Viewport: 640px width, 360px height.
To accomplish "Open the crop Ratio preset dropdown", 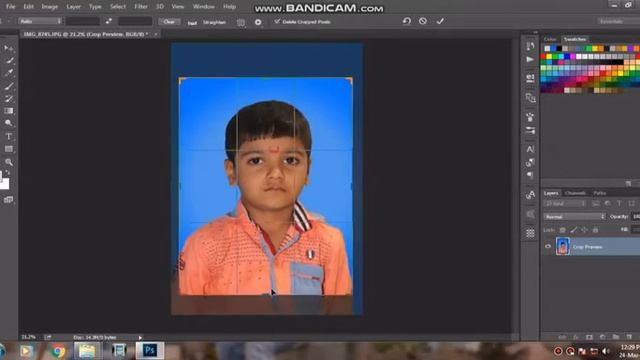I will coord(40,21).
